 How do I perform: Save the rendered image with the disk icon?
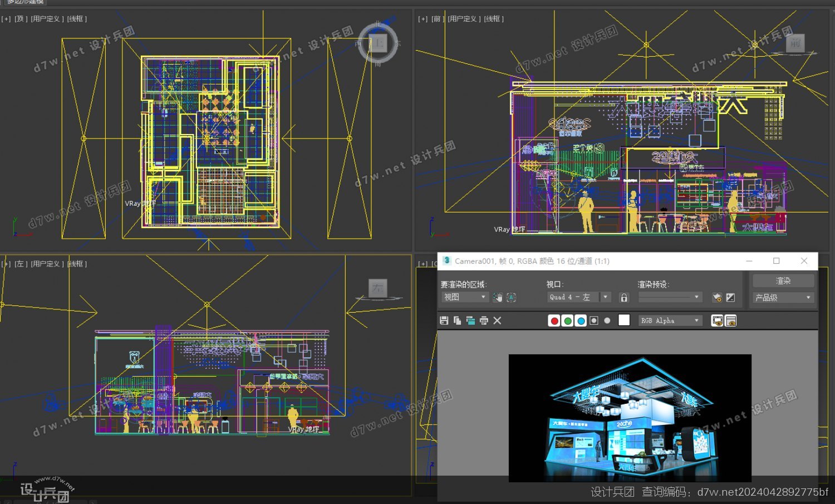(444, 320)
